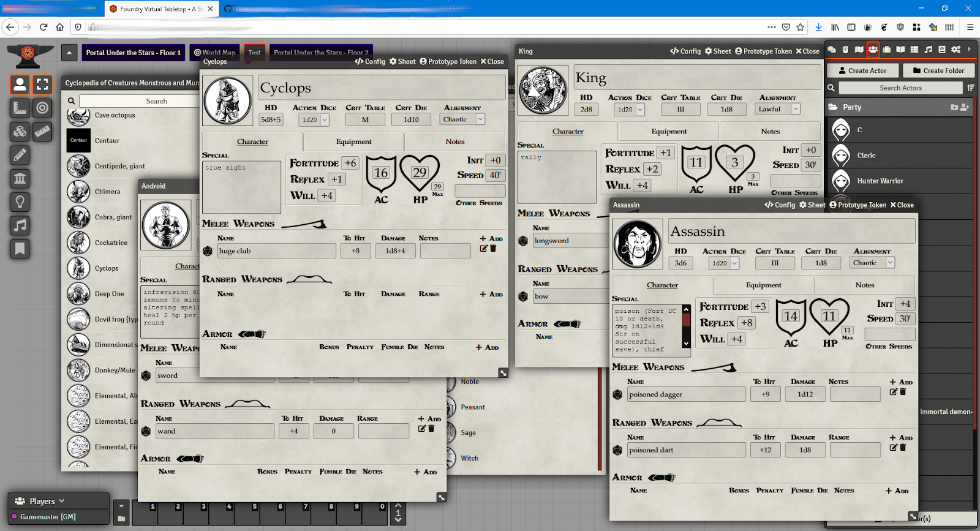Collapse the sidebar with right arrow
The image size is (980, 531).
click(x=969, y=49)
